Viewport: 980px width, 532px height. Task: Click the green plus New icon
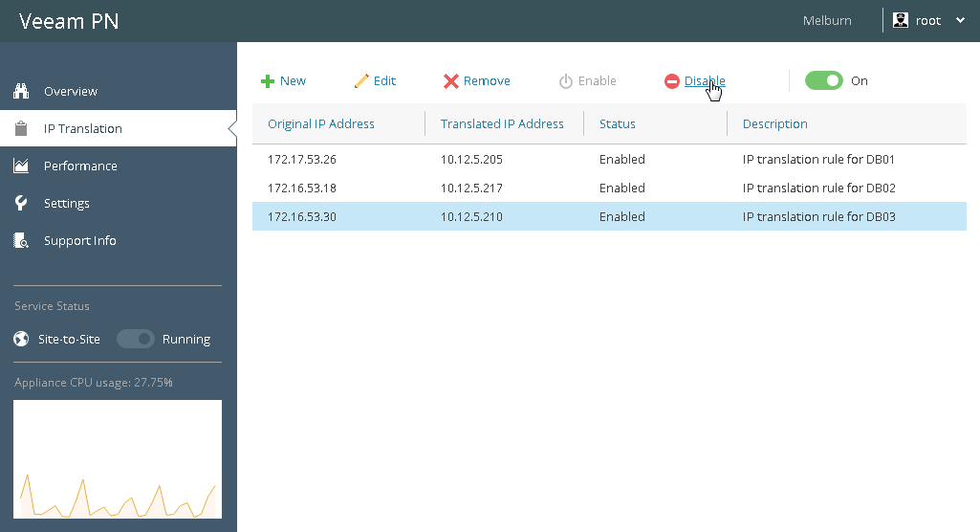pyautogui.click(x=268, y=81)
